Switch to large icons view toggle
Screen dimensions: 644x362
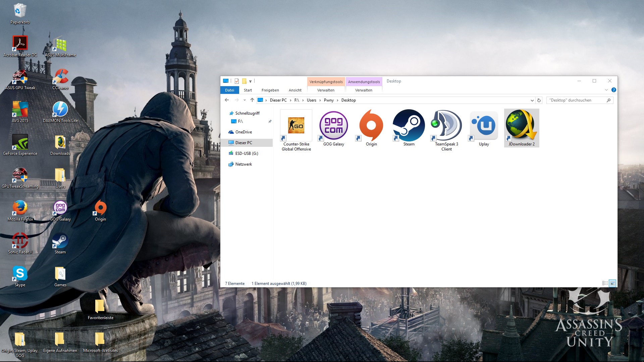(612, 283)
